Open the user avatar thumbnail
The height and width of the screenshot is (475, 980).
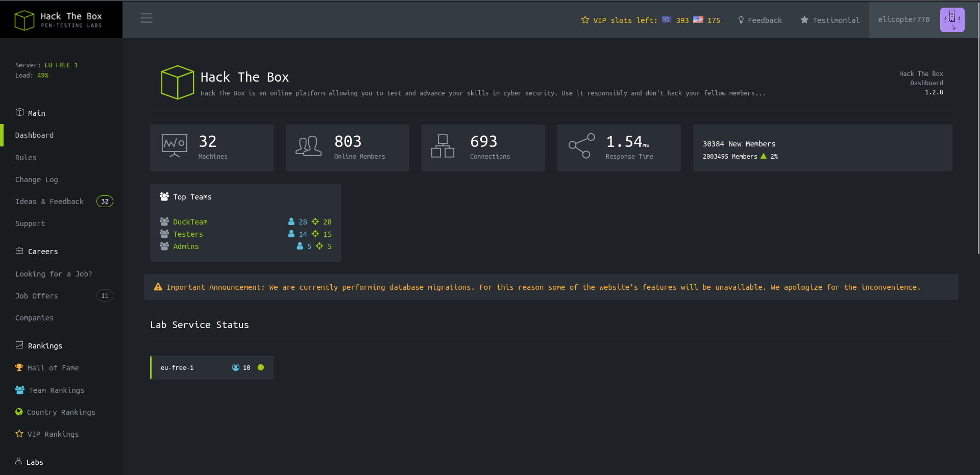click(x=952, y=20)
